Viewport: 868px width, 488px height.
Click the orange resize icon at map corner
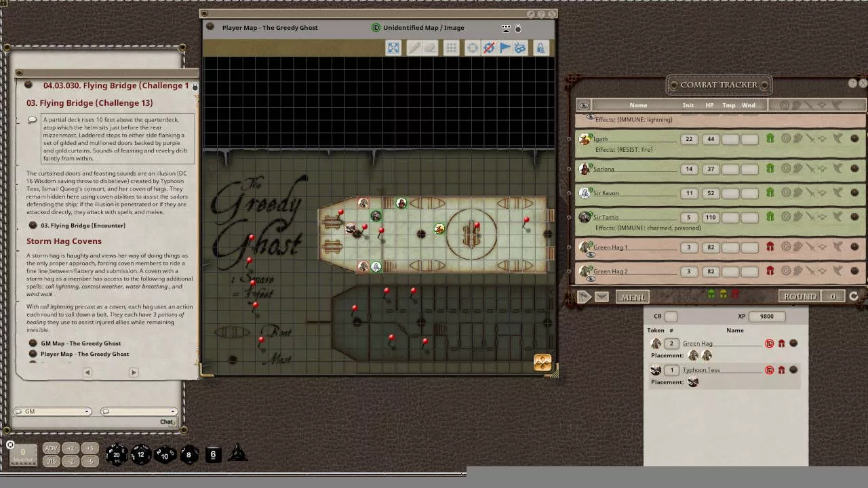coord(542,363)
